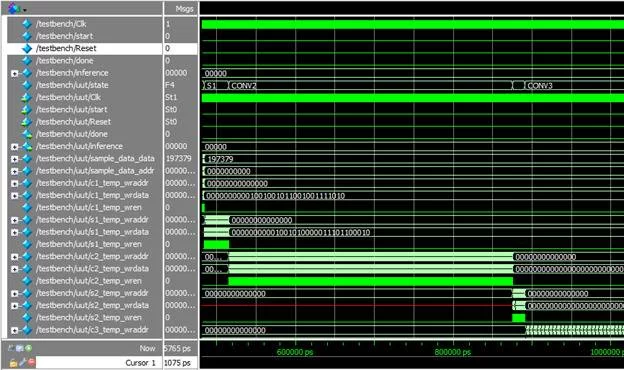This screenshot has width=624, height=370.
Task: Click the wrench edit cursor icon
Action: (x=23, y=362)
